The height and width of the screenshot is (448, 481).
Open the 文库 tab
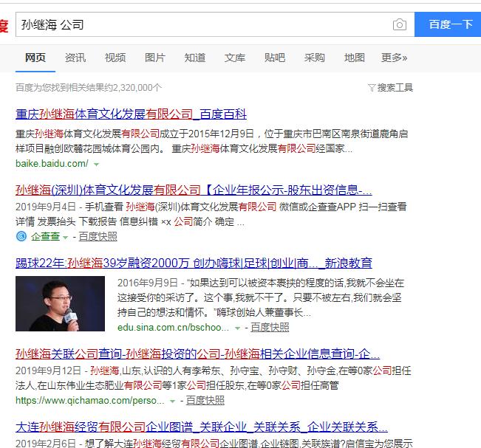tap(235, 58)
